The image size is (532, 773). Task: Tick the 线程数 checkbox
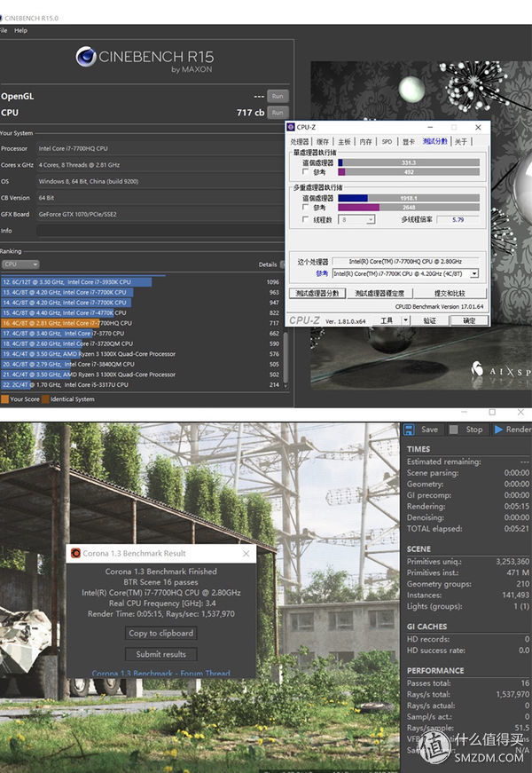click(x=306, y=219)
